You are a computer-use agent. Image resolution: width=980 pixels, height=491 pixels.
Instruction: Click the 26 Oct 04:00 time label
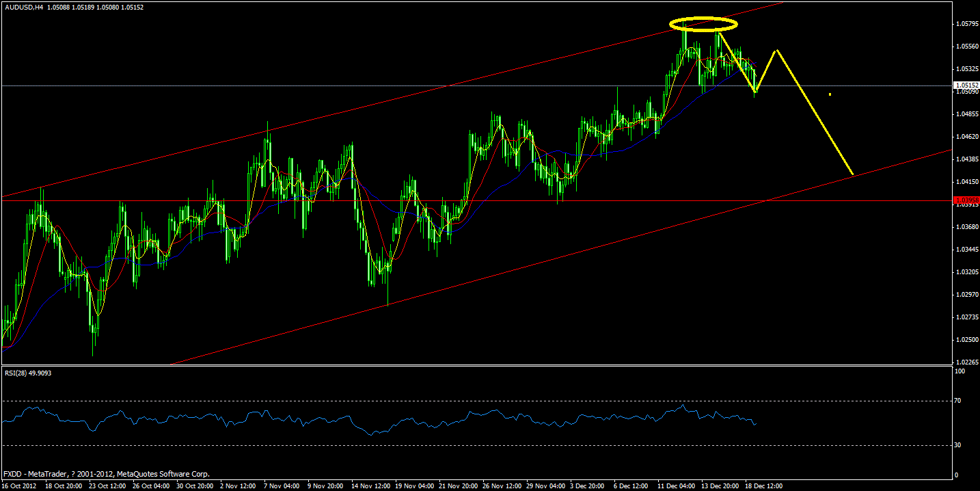(152, 486)
